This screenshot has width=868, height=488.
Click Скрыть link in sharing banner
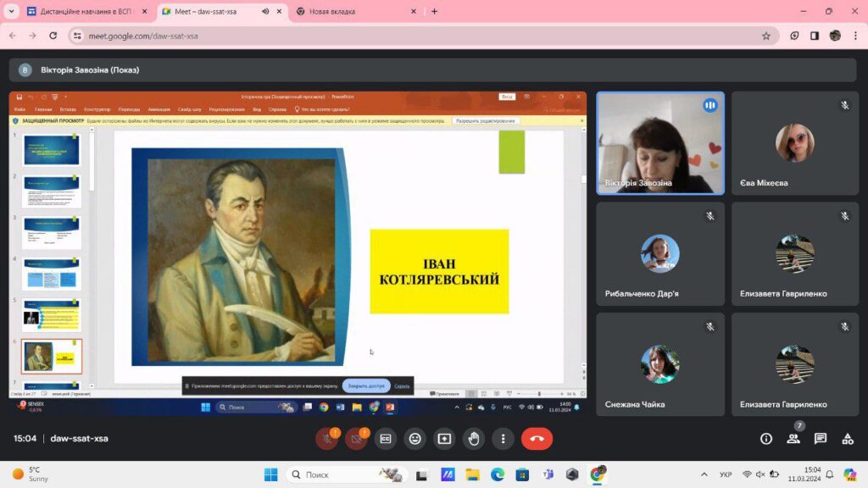(402, 386)
